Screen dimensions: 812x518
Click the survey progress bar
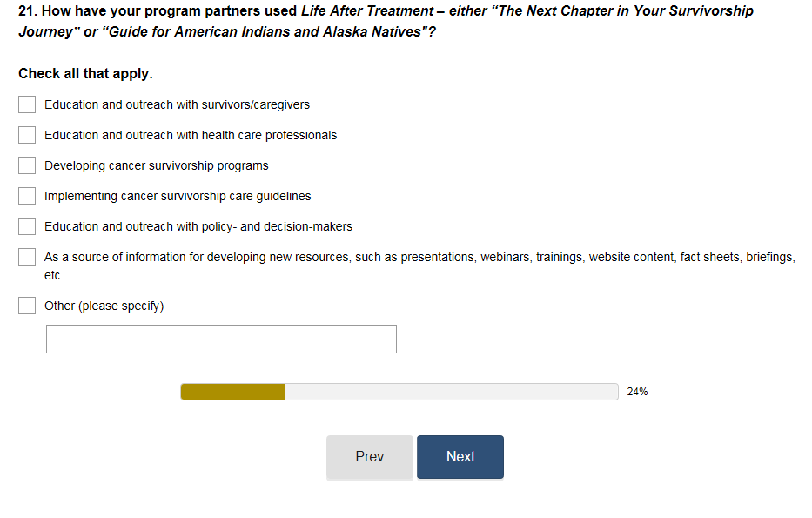click(x=399, y=392)
